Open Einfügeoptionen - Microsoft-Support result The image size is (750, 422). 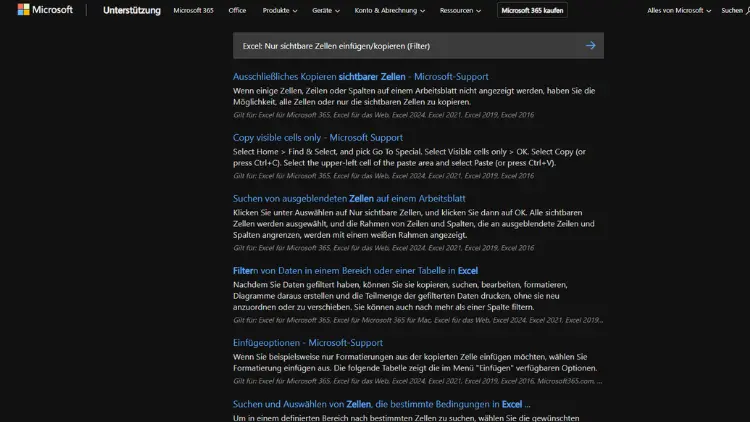coord(308,343)
